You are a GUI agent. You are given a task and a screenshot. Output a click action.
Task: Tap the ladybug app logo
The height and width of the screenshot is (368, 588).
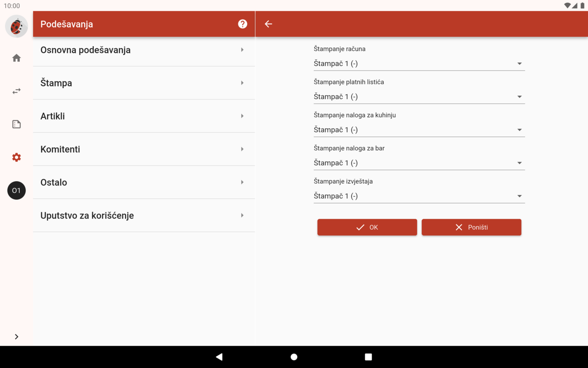point(17,26)
